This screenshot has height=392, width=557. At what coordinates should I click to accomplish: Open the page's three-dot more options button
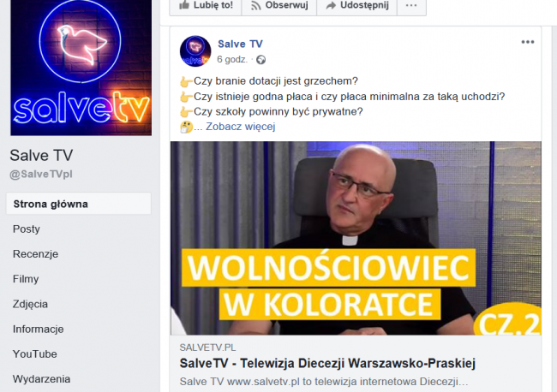(x=411, y=5)
